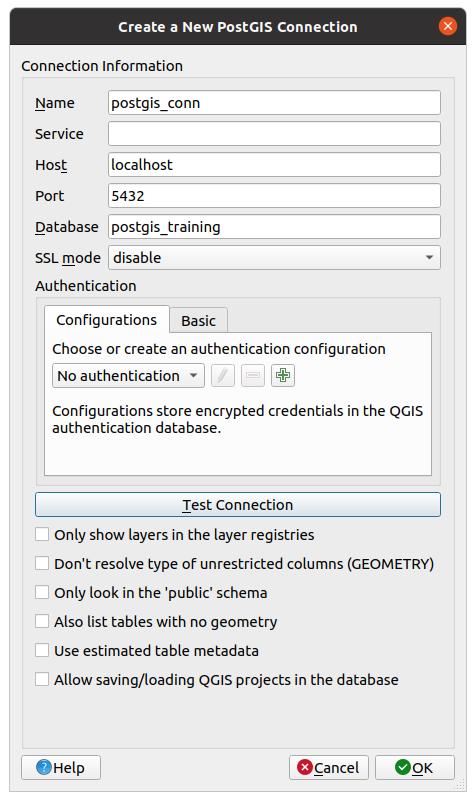This screenshot has width=476, height=801.
Task: Expand the No authentication combo box
Action: 128,376
